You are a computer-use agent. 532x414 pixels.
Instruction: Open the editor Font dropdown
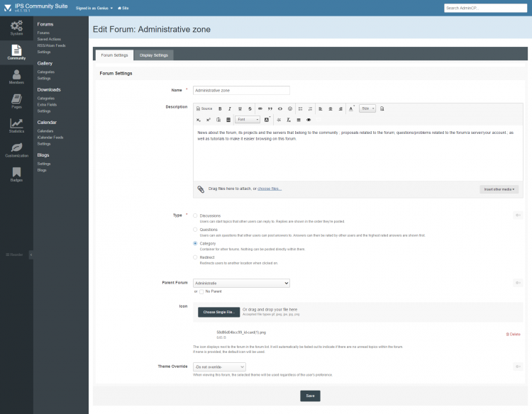click(248, 119)
